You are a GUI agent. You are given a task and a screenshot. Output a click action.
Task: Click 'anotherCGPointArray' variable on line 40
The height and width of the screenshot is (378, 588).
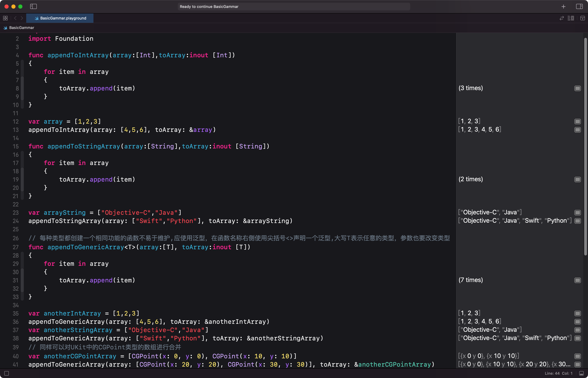80,356
